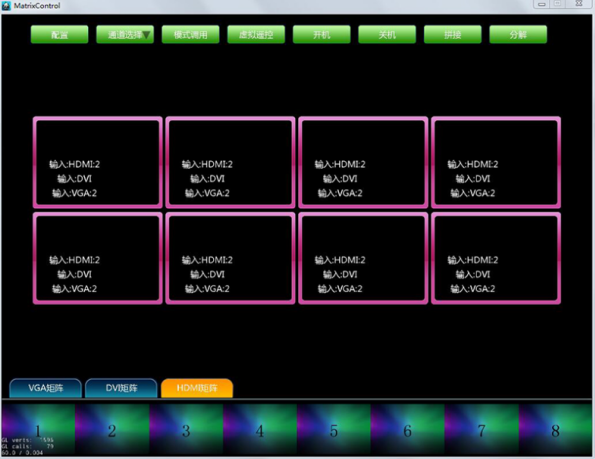Choose input source thumbnail 5
The image size is (595, 459).
334,430
